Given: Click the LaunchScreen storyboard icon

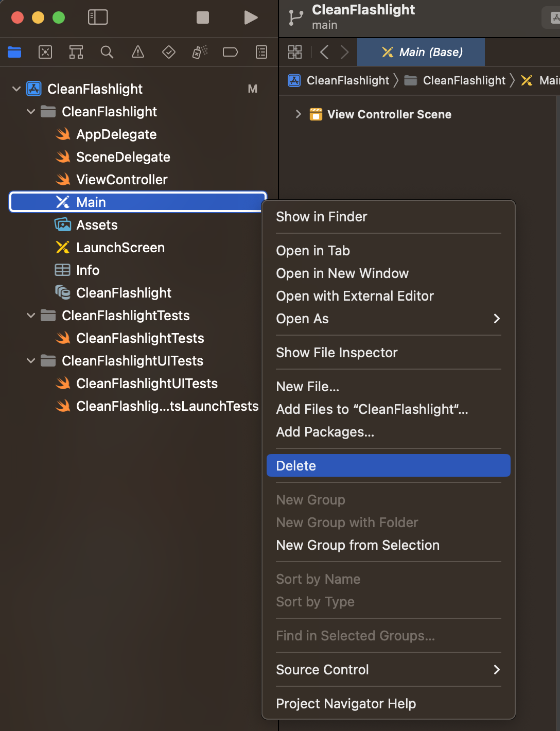Looking at the screenshot, I should point(63,248).
